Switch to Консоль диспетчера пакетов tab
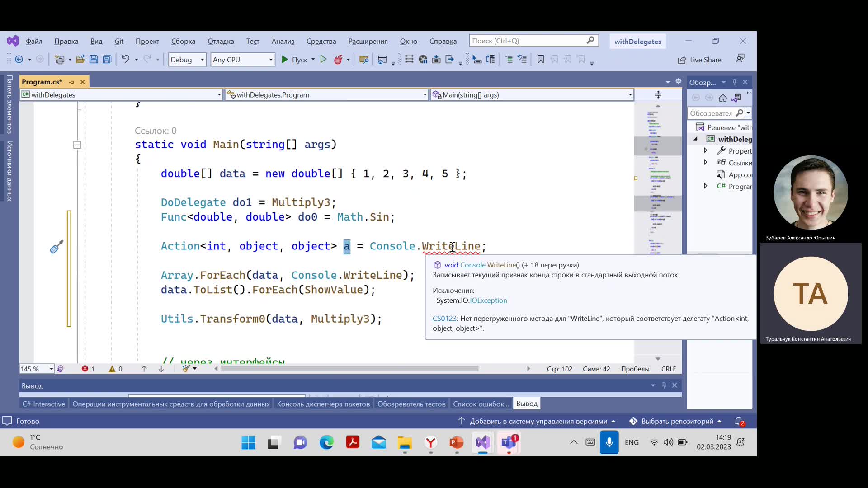This screenshot has height=488, width=868. pos(323,404)
